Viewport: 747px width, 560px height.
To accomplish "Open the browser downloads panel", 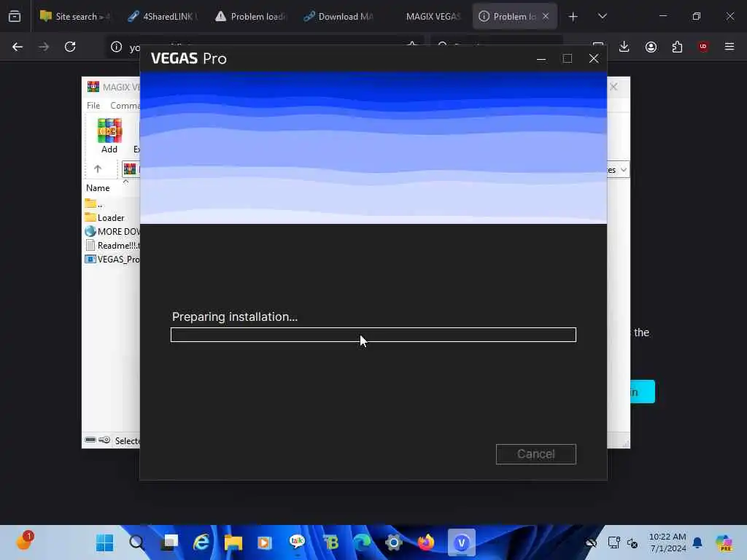I will [624, 47].
